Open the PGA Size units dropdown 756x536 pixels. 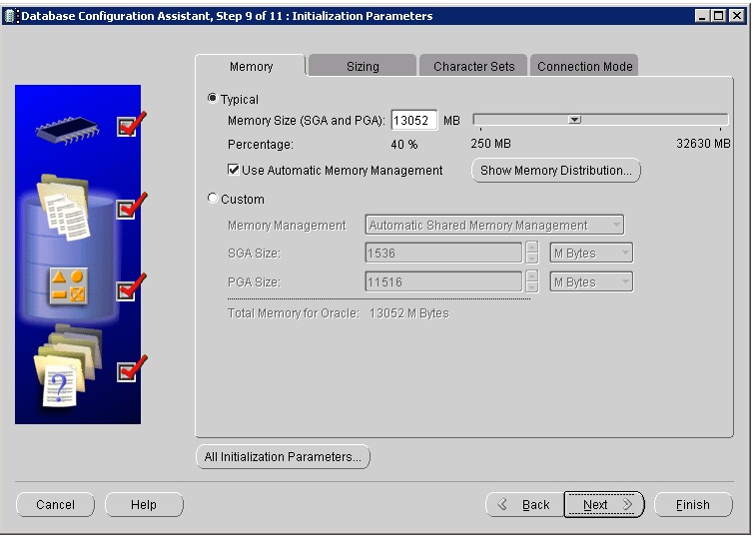[591, 282]
